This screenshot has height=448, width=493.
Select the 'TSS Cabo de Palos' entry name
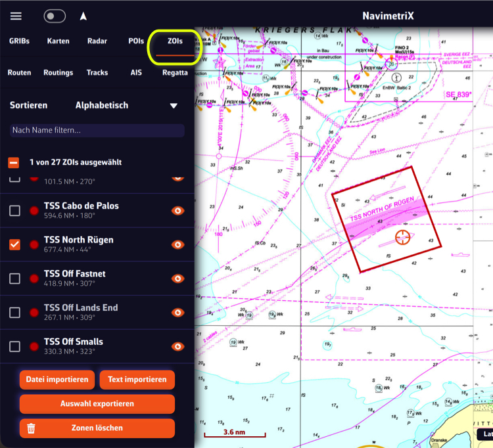pyautogui.click(x=81, y=206)
